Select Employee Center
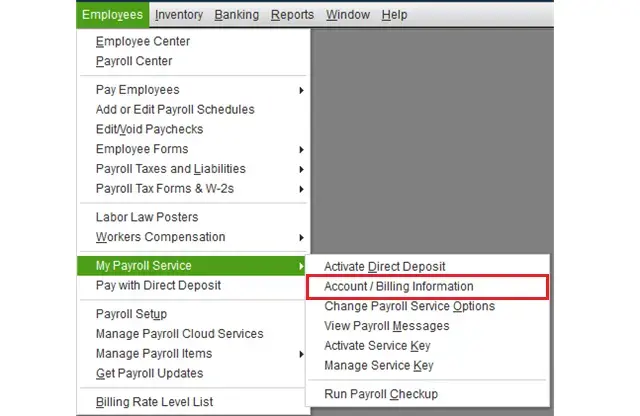 tap(143, 41)
